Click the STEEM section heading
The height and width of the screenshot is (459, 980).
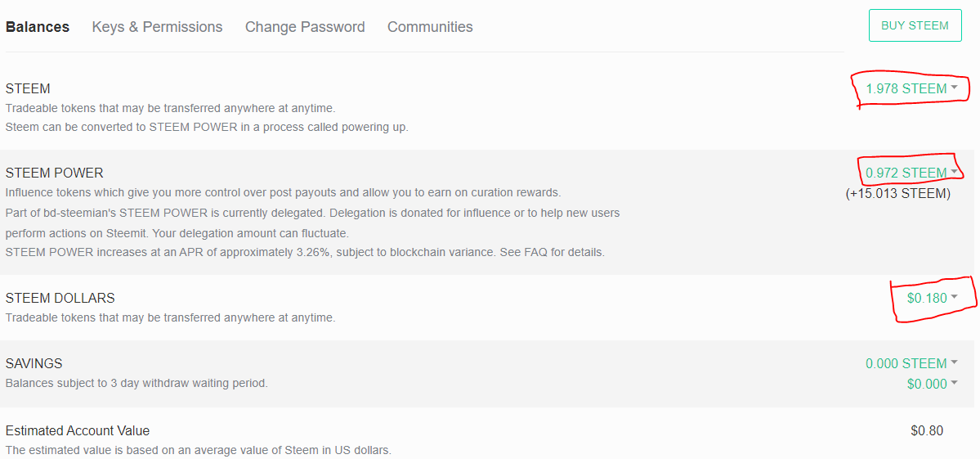pos(28,88)
